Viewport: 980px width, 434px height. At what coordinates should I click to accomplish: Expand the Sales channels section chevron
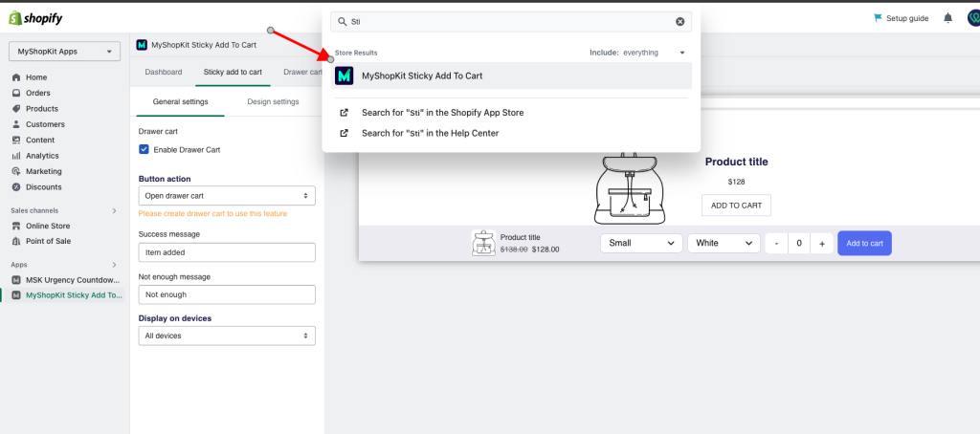coord(115,211)
